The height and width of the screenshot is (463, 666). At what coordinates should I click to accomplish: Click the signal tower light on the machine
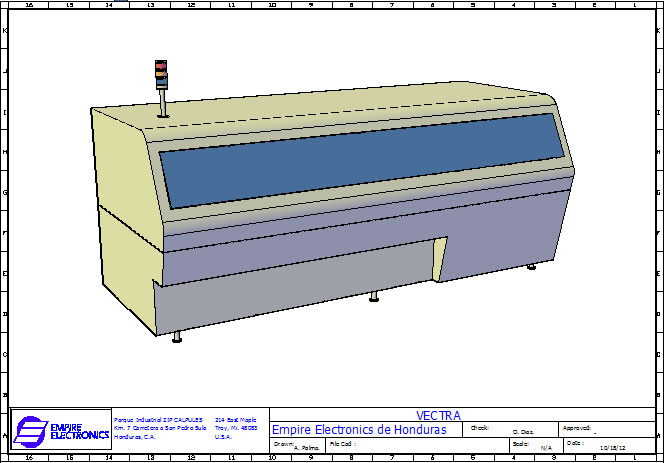(x=160, y=75)
